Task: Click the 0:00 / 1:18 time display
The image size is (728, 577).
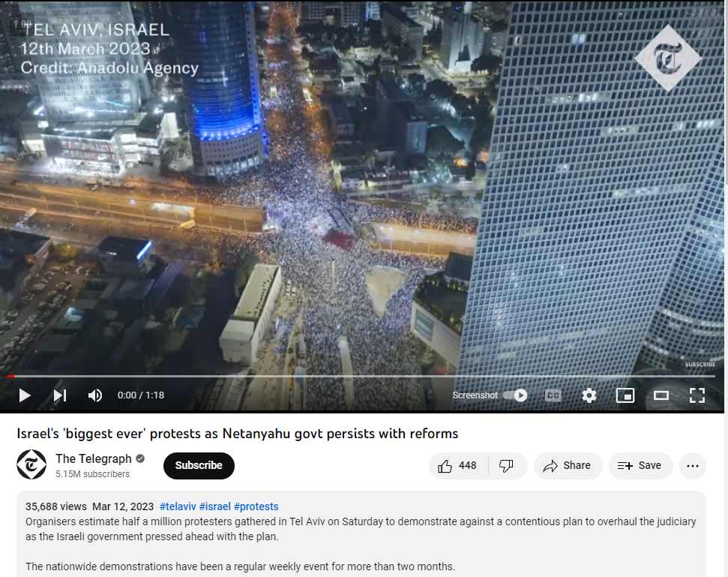Action: click(x=141, y=395)
